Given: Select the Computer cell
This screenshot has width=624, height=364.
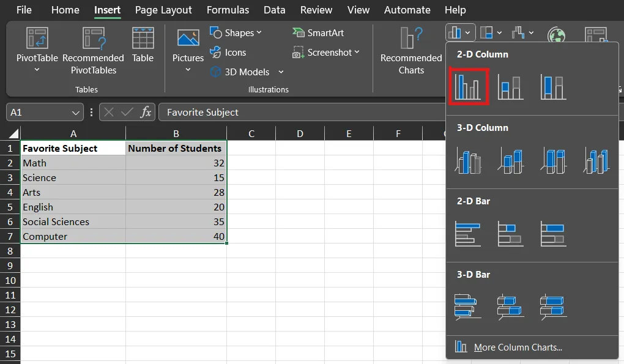Looking at the screenshot, I should (73, 236).
